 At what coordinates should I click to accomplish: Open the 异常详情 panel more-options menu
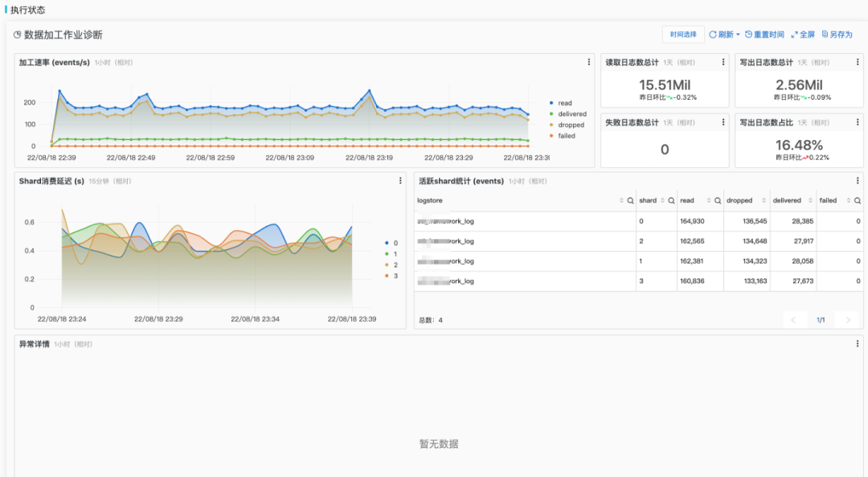(x=858, y=343)
